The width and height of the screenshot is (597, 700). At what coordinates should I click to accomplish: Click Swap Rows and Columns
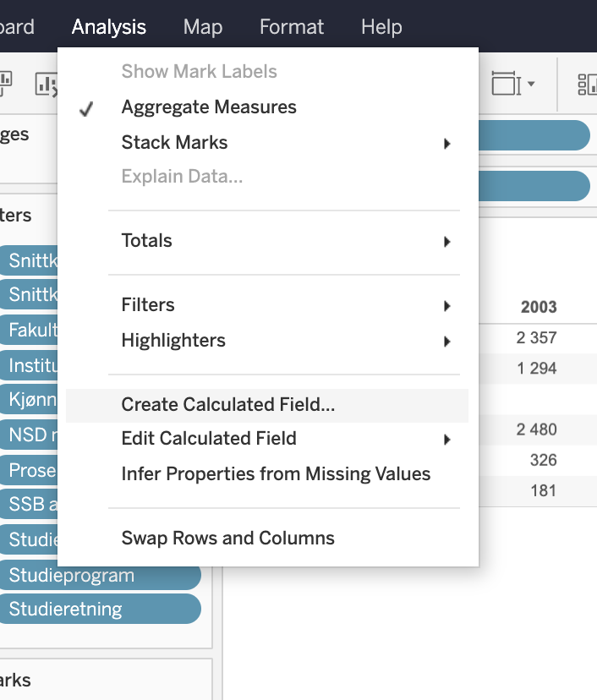point(227,539)
